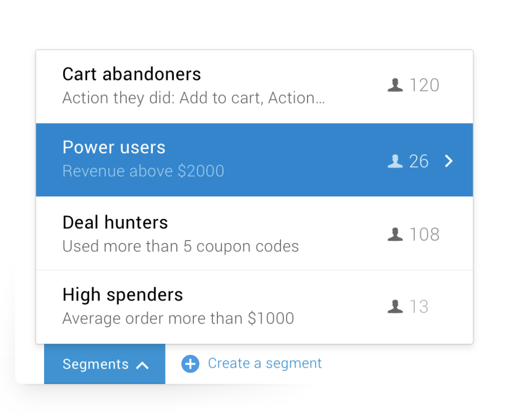Click the user icon in Power users row
This screenshot has width=525, height=420.
point(395,161)
